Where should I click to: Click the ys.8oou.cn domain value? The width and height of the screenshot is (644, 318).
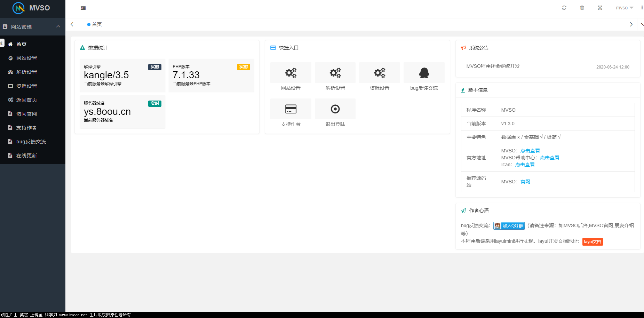(x=107, y=111)
